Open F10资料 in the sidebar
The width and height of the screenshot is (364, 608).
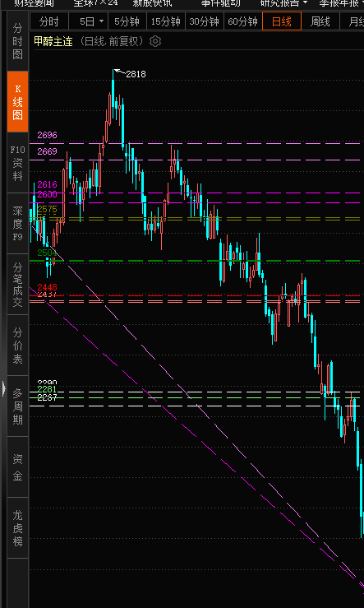pyautogui.click(x=18, y=163)
